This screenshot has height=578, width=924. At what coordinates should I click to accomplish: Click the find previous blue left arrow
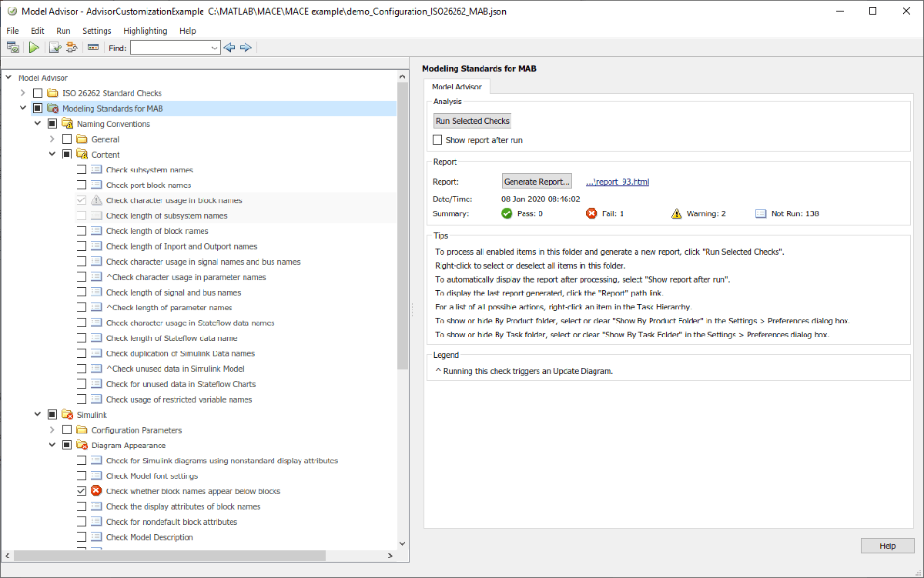(x=229, y=48)
